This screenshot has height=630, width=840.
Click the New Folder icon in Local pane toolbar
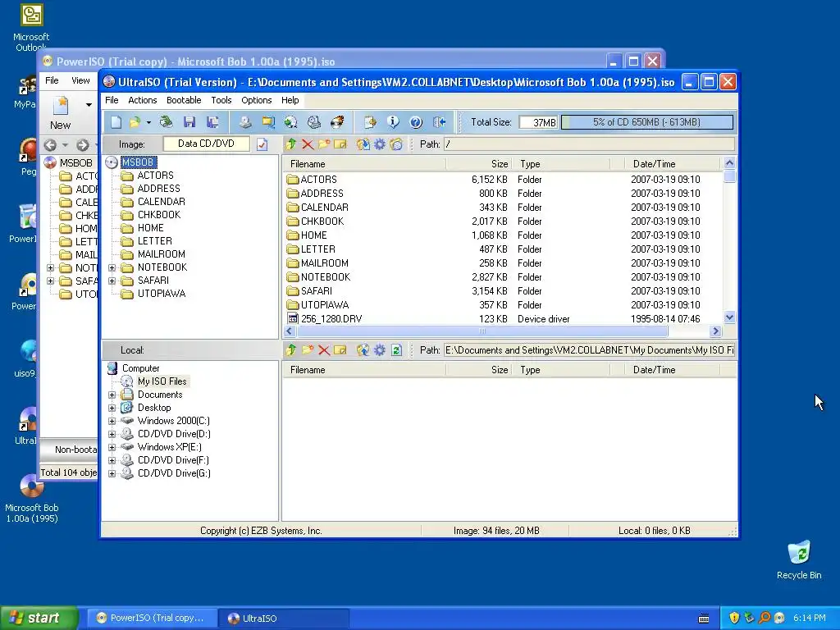tap(308, 350)
